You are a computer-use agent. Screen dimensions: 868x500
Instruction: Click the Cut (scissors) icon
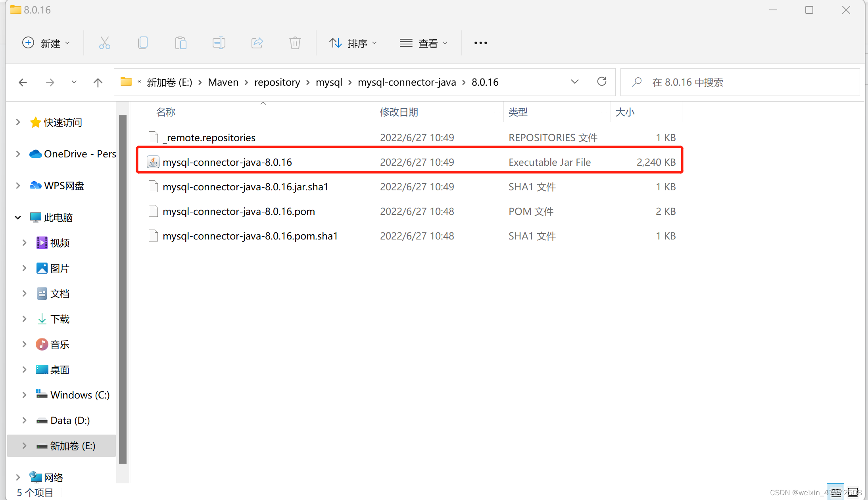coord(104,43)
